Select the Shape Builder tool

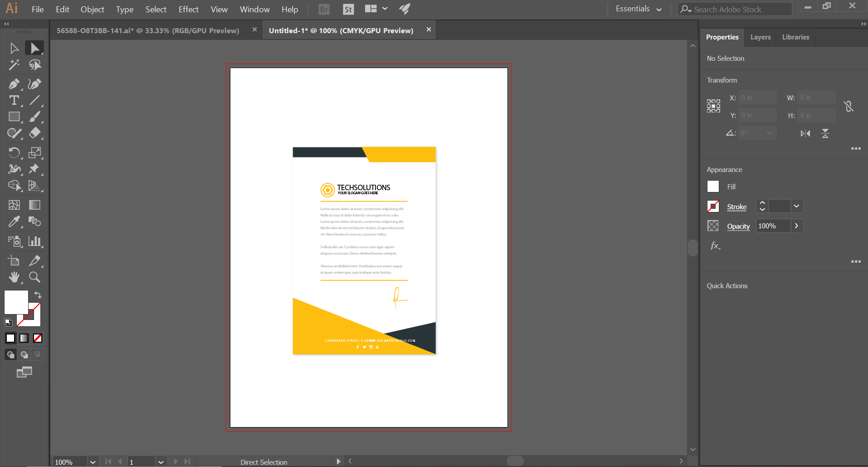pos(14,185)
